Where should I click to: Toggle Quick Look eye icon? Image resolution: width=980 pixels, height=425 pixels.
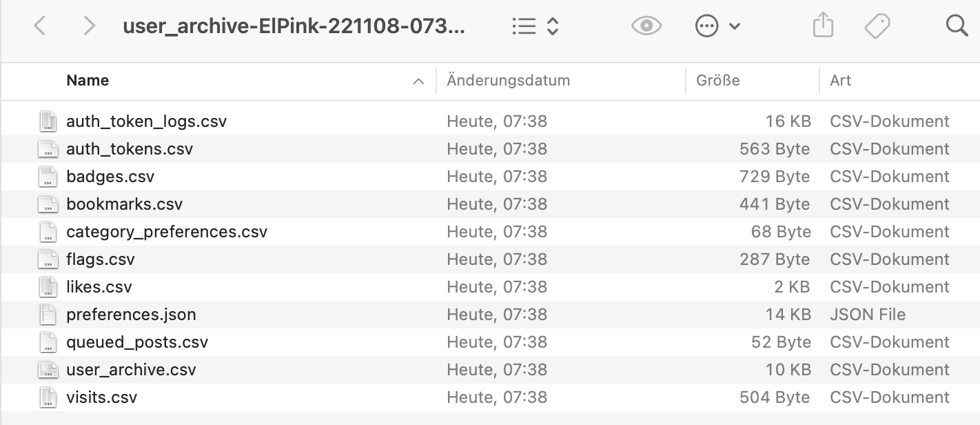tap(646, 26)
